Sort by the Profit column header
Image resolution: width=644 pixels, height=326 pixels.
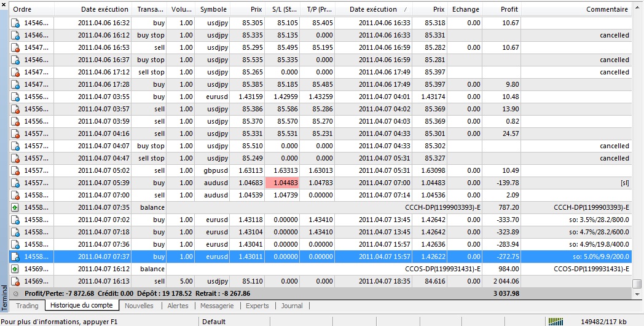click(x=501, y=9)
